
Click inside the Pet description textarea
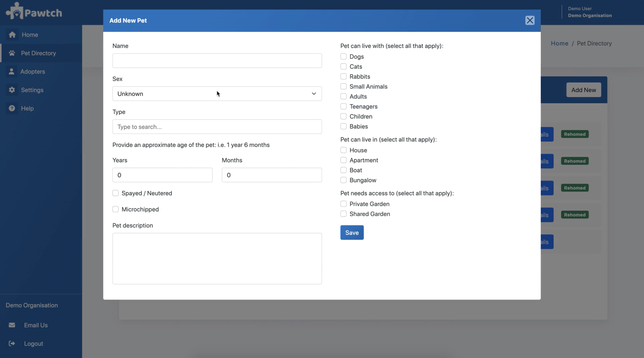pos(217,259)
